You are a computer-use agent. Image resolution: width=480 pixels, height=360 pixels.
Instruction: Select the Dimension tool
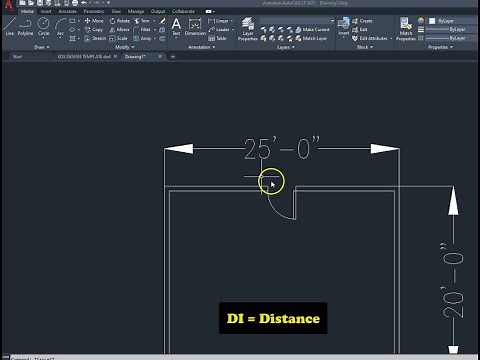click(x=195, y=27)
